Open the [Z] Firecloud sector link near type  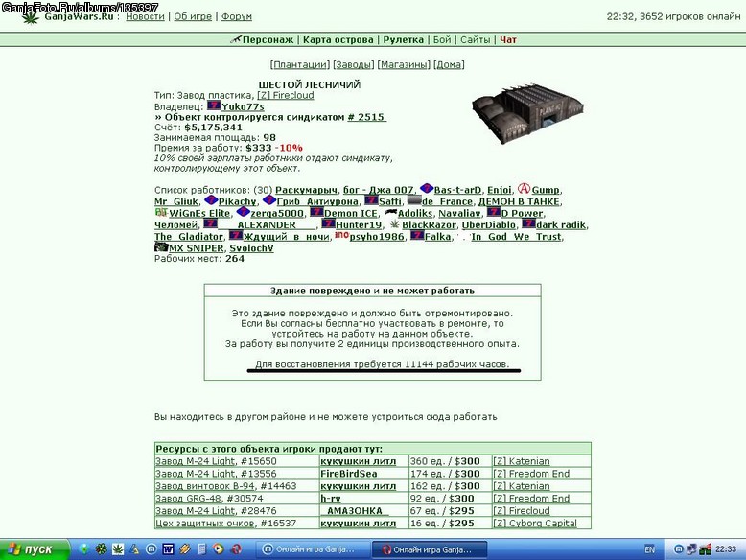[286, 95]
